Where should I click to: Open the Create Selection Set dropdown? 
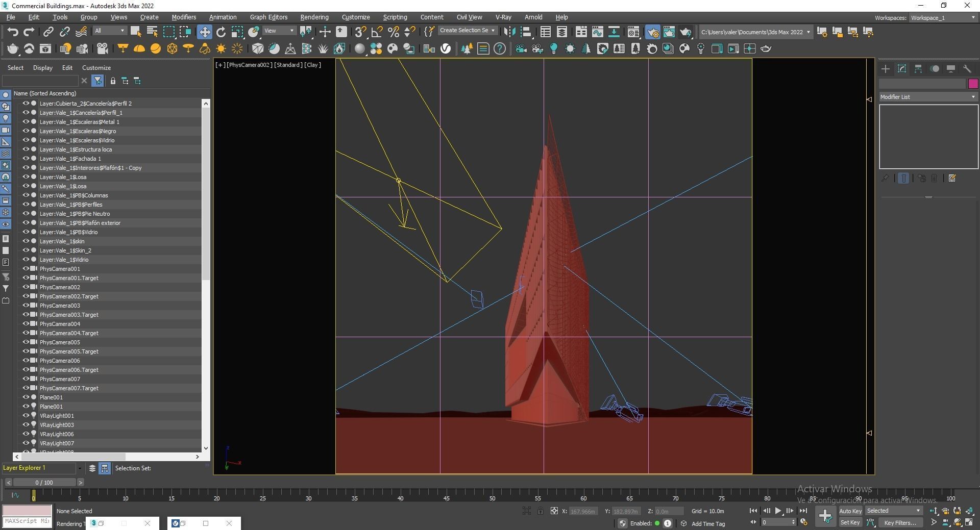tap(467, 31)
